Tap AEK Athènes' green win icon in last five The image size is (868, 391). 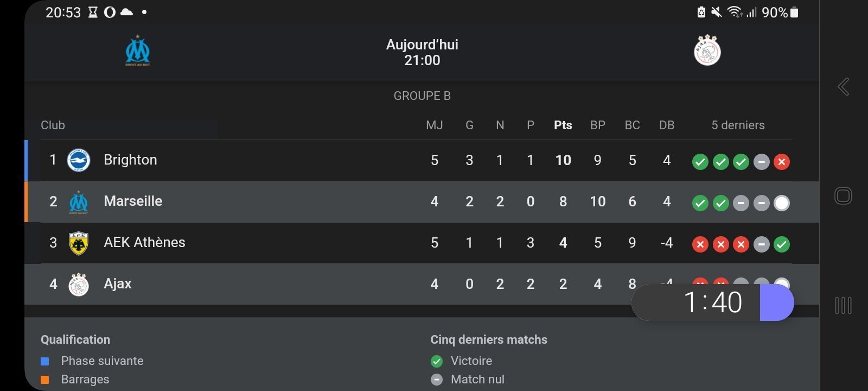tap(782, 244)
